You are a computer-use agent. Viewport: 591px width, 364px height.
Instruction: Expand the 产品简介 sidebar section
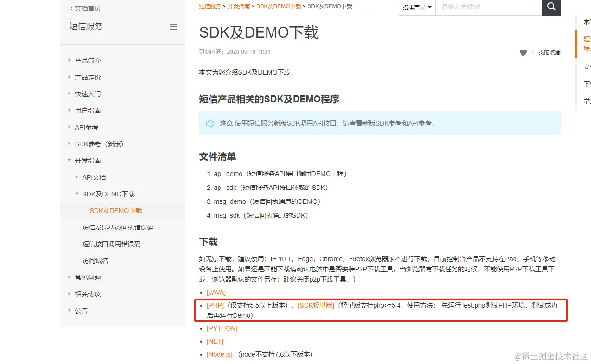[x=88, y=60]
